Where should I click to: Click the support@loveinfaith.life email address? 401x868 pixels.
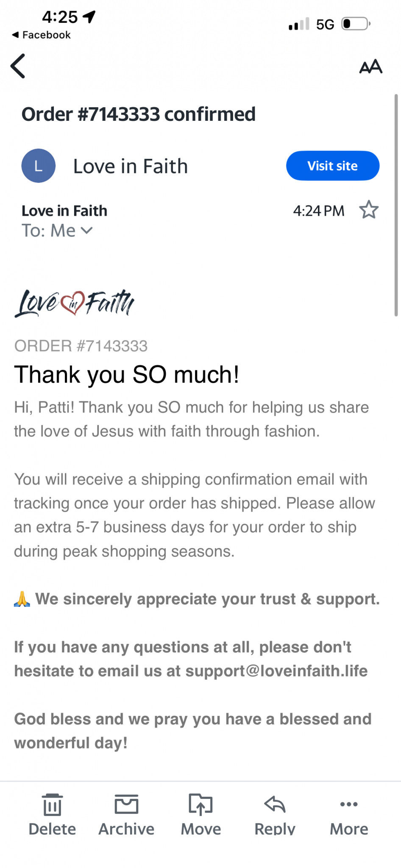(276, 671)
